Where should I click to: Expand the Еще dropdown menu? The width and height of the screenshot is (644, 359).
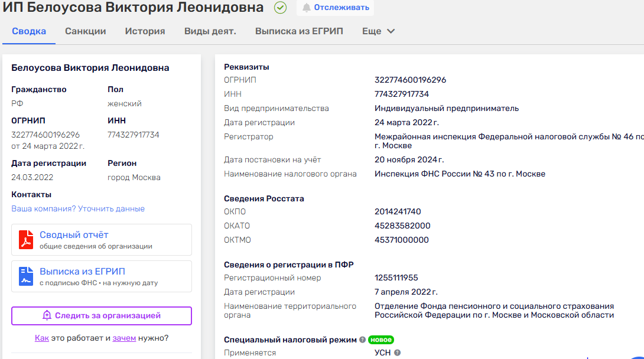[378, 31]
